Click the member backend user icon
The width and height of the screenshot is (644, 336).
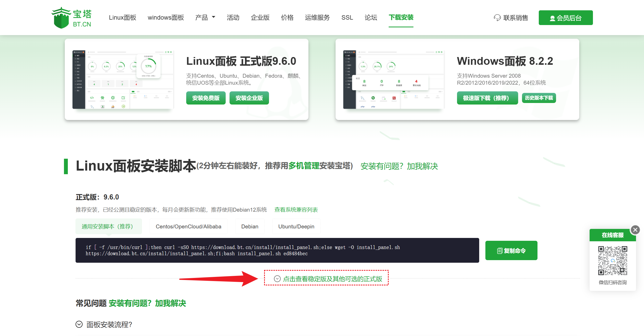[x=552, y=18]
